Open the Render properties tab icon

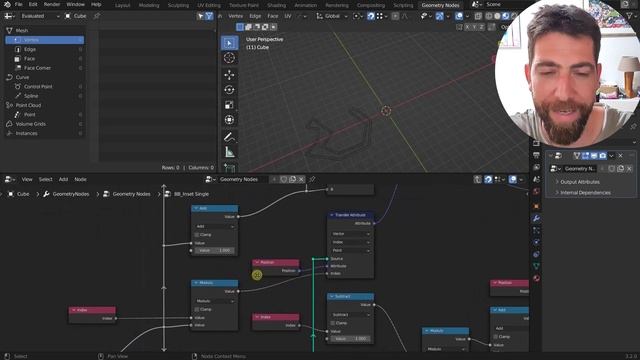pos(536,143)
